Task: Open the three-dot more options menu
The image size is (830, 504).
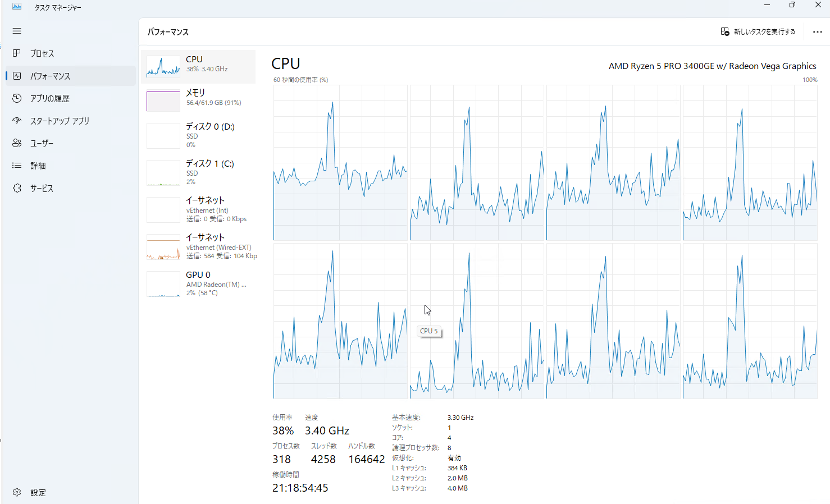Action: click(818, 32)
